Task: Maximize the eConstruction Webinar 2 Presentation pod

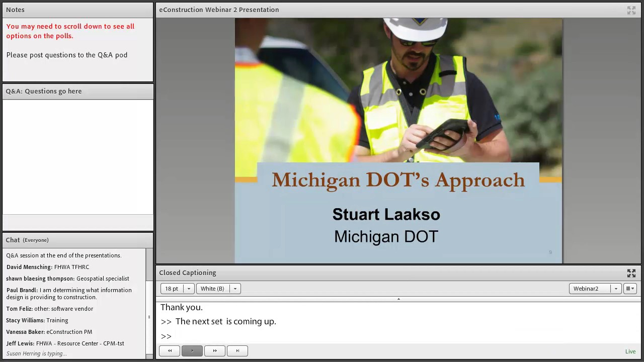Action: coord(631,10)
